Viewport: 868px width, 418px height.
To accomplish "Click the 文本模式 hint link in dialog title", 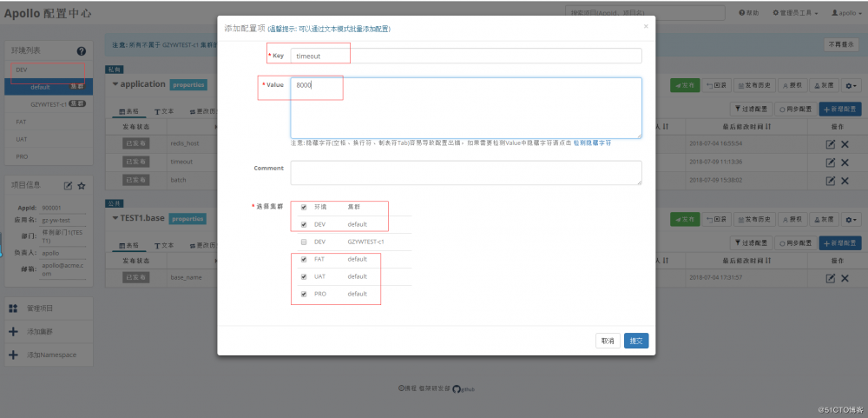I will [x=331, y=29].
